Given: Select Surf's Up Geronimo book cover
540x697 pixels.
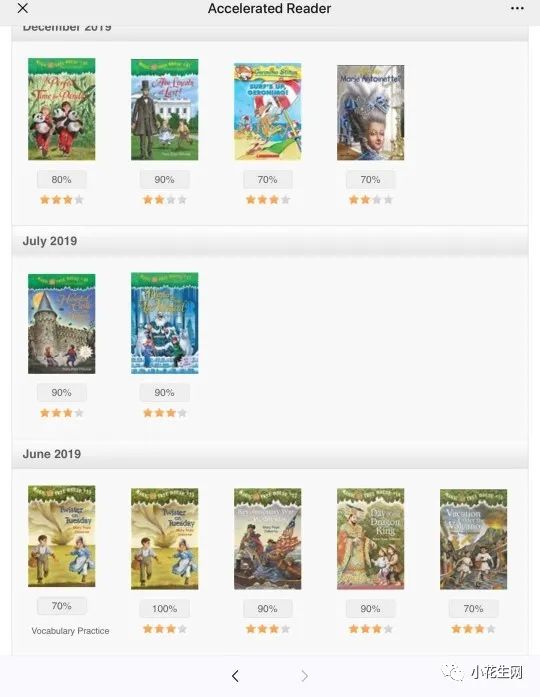Looking at the screenshot, I should tap(268, 111).
